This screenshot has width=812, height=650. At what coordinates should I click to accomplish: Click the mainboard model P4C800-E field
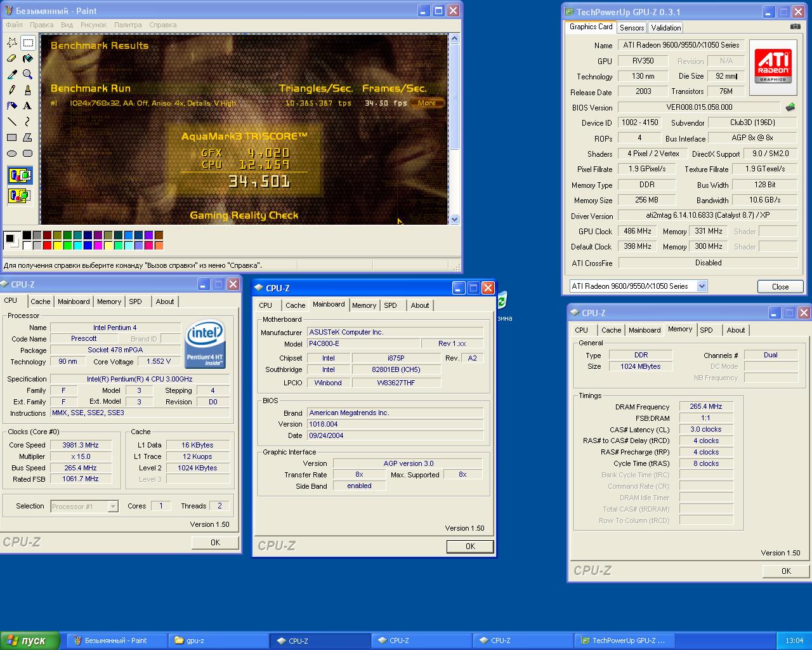pyautogui.click(x=363, y=343)
